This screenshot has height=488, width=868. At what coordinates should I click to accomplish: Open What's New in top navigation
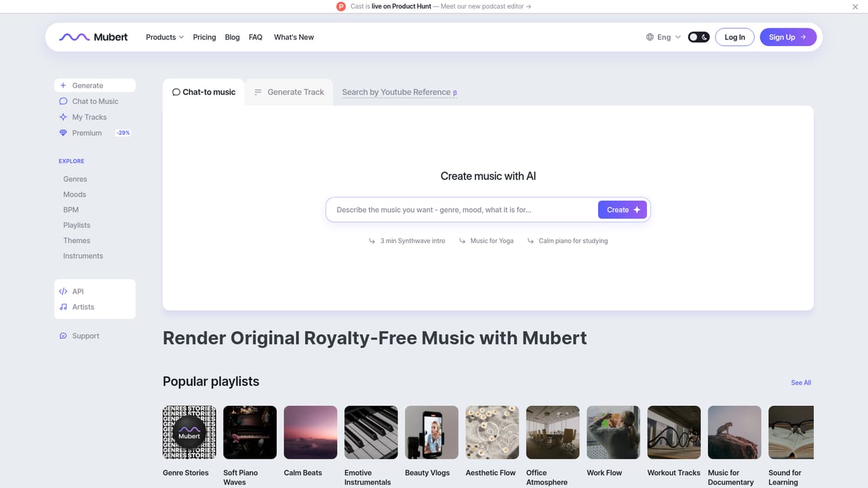pyautogui.click(x=294, y=37)
